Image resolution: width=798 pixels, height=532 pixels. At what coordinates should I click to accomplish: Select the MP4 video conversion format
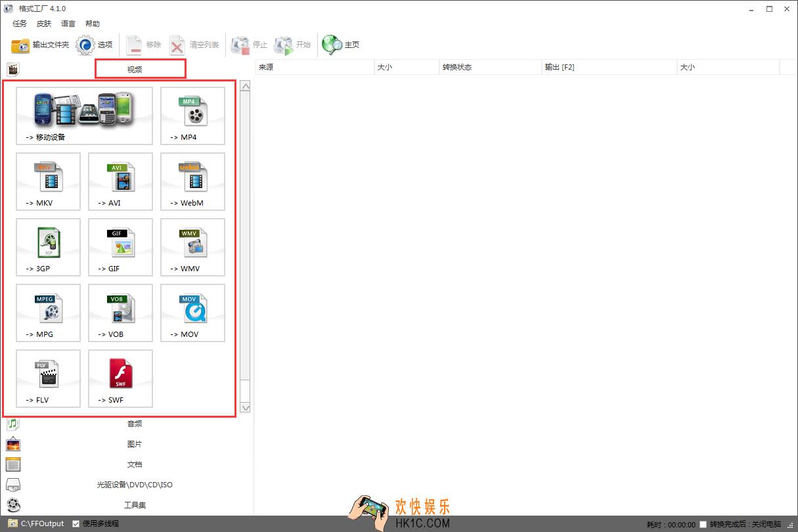(192, 116)
